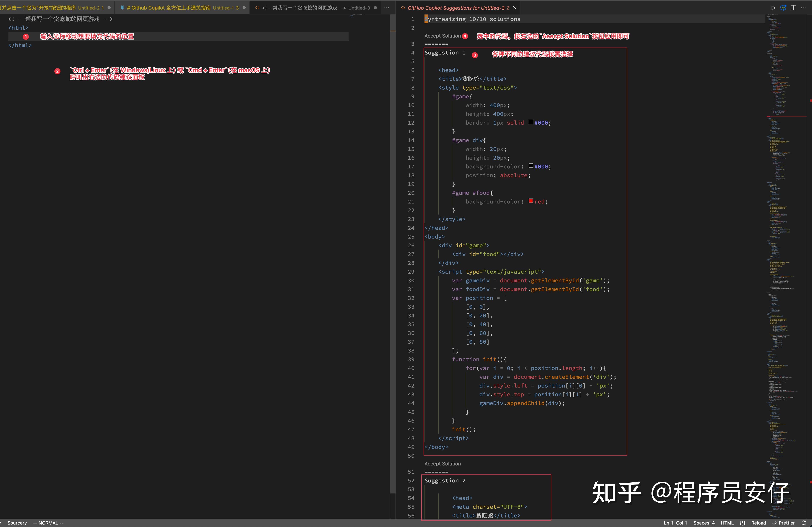The image size is (812, 527).
Task: Open the Spaces: 4 indentation selector
Action: [x=704, y=523]
